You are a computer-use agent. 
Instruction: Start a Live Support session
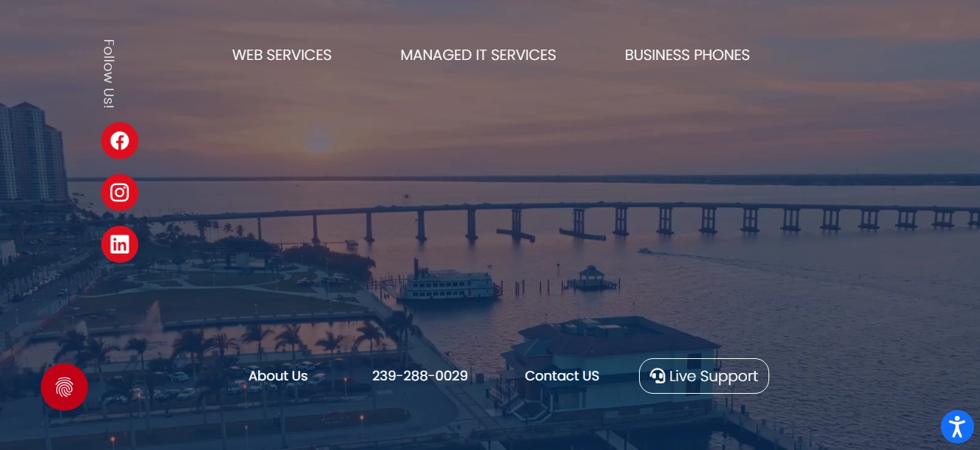point(704,376)
